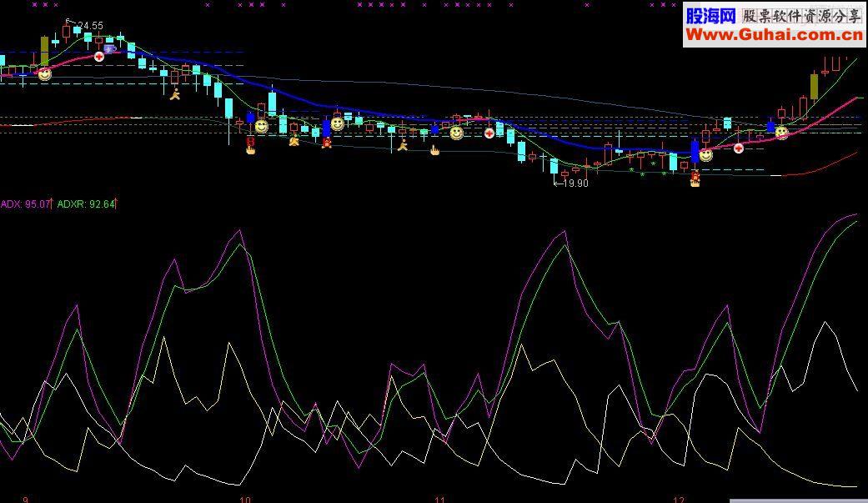868x503 pixels.
Task: Click smiley face right of first October B signal
Action: [x=261, y=126]
